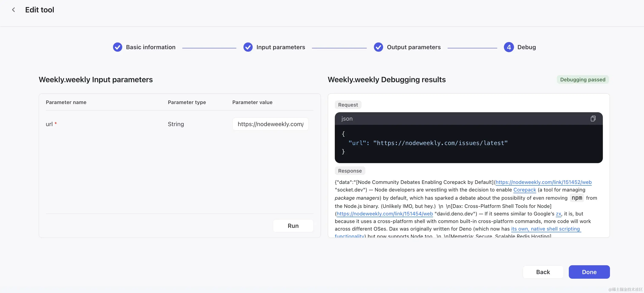The image size is (644, 293).
Task: Focus the url parameter value field
Action: (270, 124)
